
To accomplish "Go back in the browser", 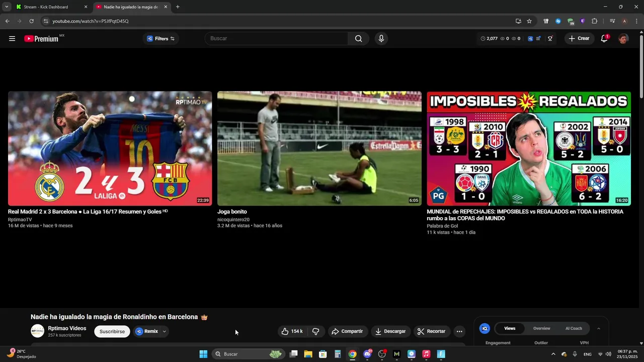I will (x=7, y=21).
